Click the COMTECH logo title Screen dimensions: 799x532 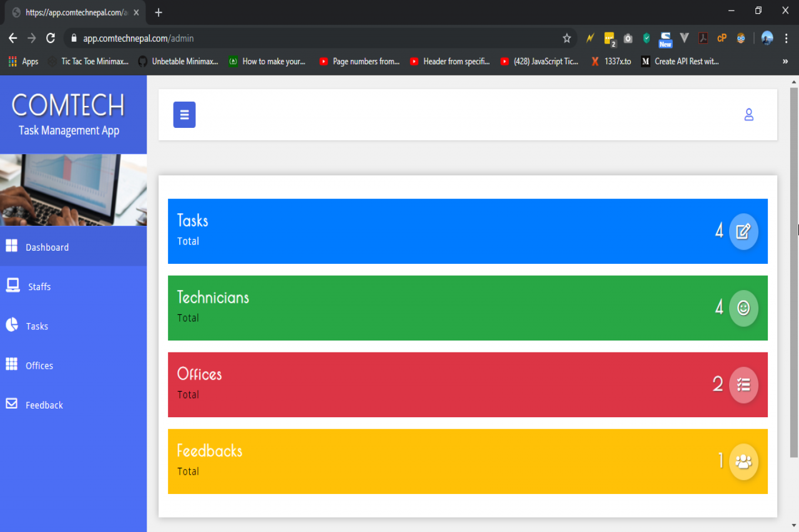69,105
